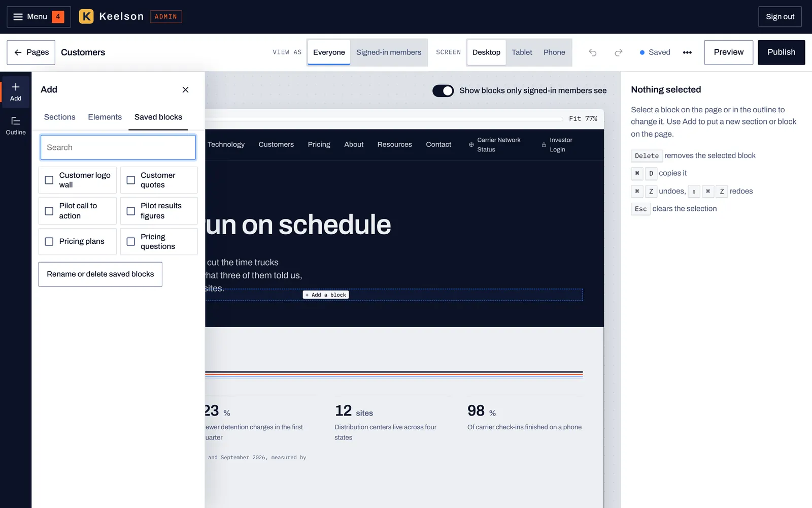Viewport: 812px width, 508px height.
Task: Click Sign out
Action: coord(780,17)
